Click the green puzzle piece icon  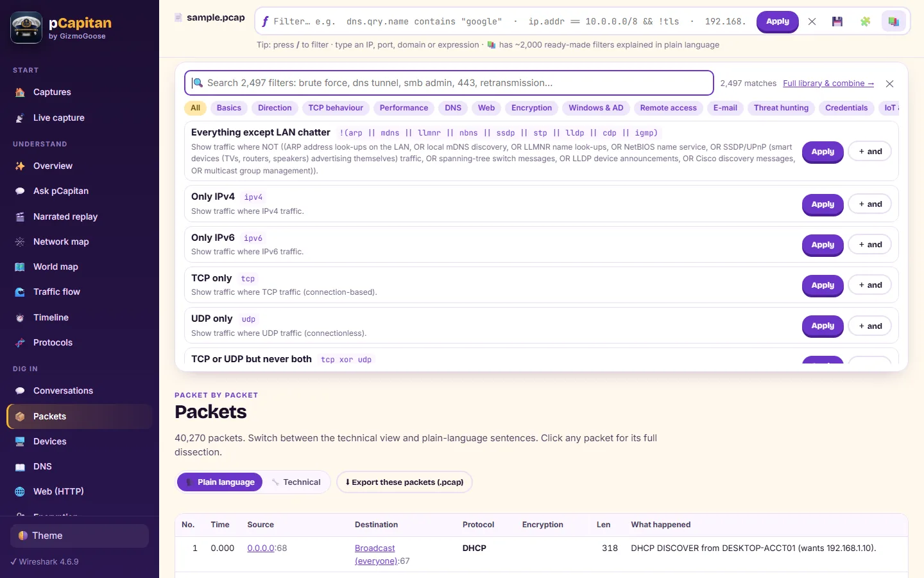point(865,21)
